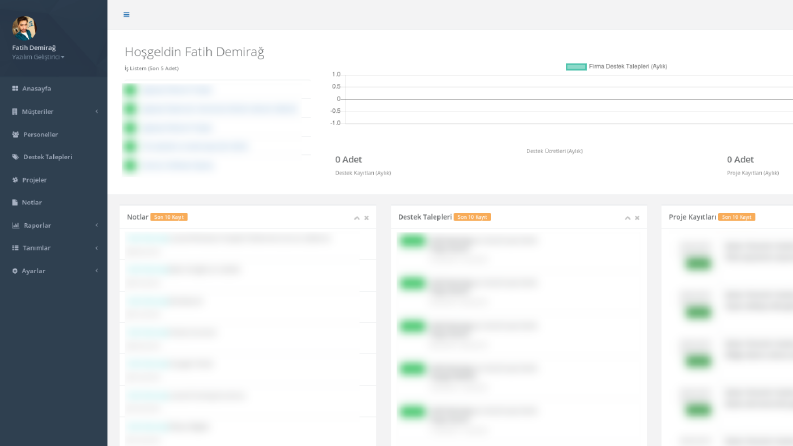Click Son 10 Kayıt badge in Destek Talepleri
Screen dimensions: 793x446
pyautogui.click(x=472, y=217)
